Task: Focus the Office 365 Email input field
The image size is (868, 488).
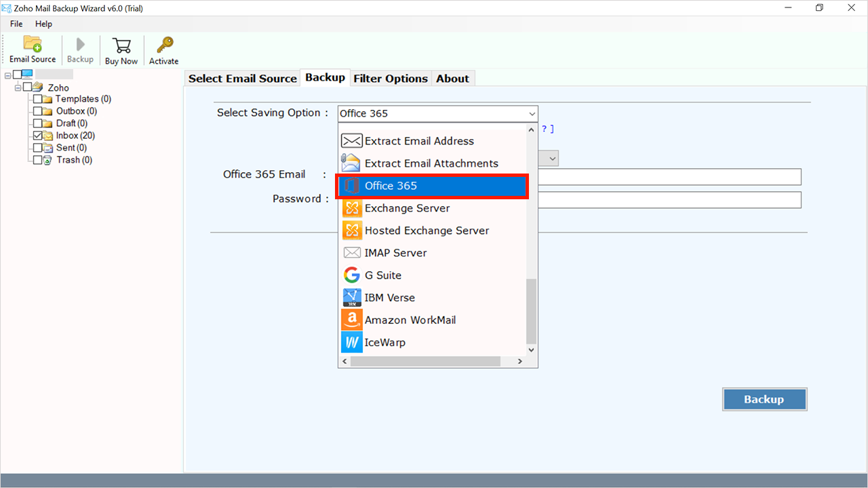Action: tap(669, 177)
